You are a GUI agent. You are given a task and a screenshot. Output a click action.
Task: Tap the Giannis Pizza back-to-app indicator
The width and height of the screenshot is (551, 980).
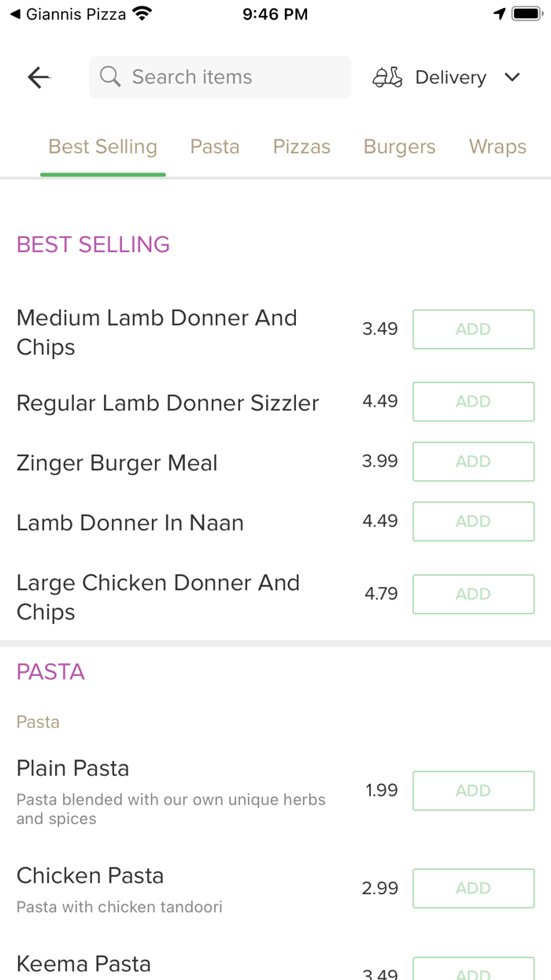click(68, 14)
